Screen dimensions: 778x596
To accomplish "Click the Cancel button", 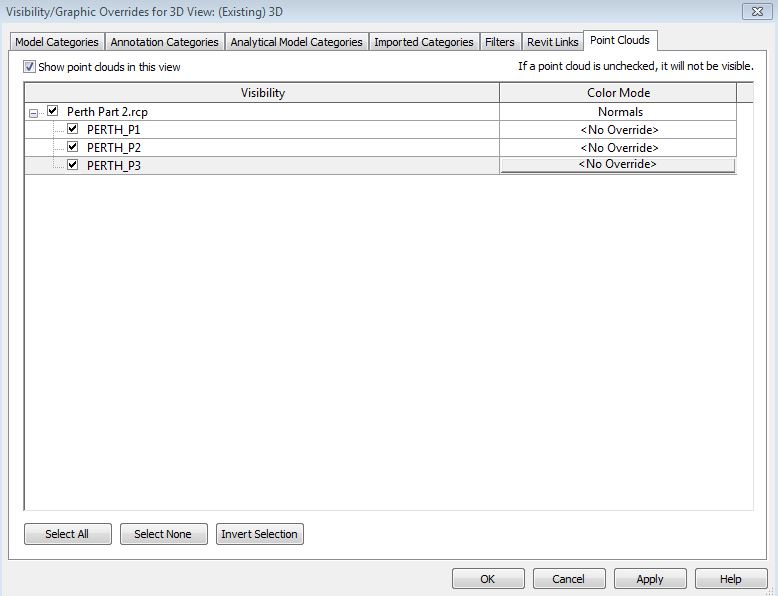I will (569, 579).
